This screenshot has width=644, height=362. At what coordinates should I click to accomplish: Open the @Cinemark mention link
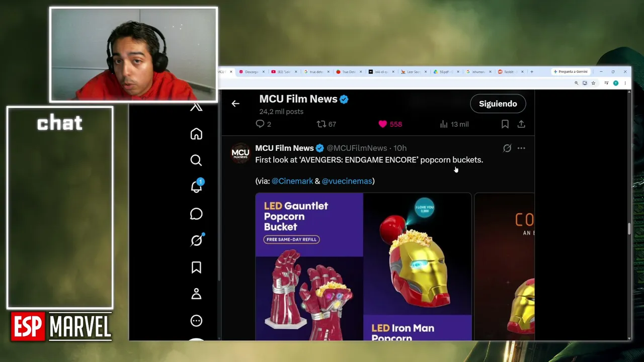point(292,181)
